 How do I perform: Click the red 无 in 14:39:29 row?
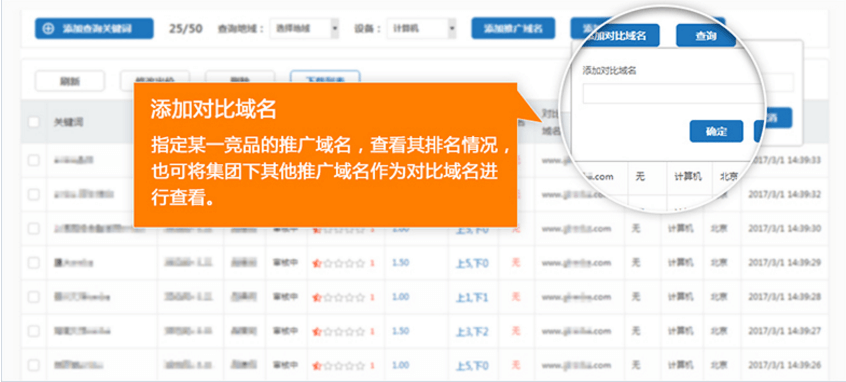point(516,263)
